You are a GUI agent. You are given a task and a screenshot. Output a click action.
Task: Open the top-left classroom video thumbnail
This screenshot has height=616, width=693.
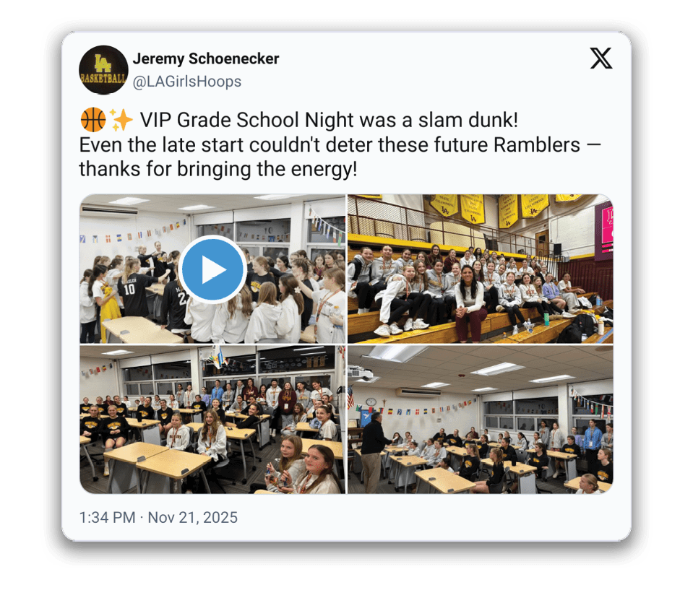(212, 269)
